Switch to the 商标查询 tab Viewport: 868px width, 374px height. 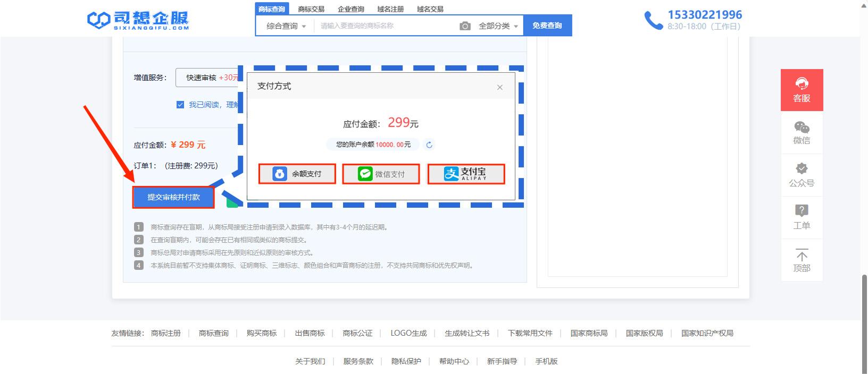[271, 9]
